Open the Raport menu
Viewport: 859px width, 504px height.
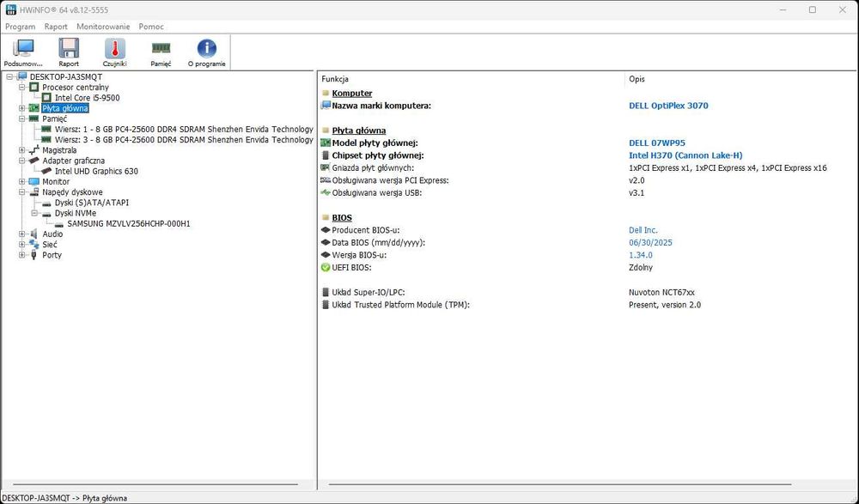click(x=56, y=27)
